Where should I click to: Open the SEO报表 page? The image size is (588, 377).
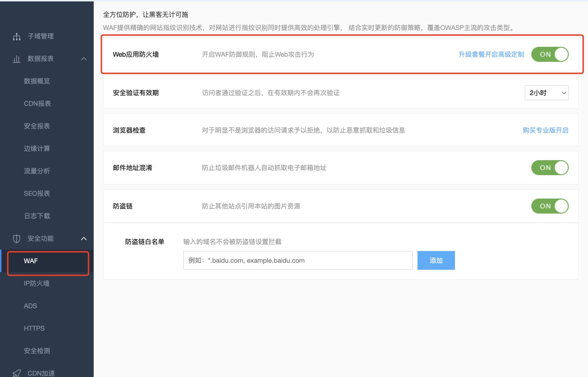coord(37,193)
